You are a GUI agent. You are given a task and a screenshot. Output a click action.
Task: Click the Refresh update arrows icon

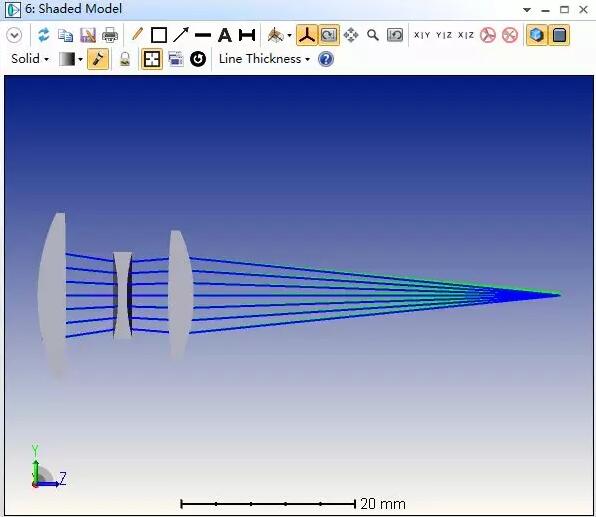click(x=44, y=35)
